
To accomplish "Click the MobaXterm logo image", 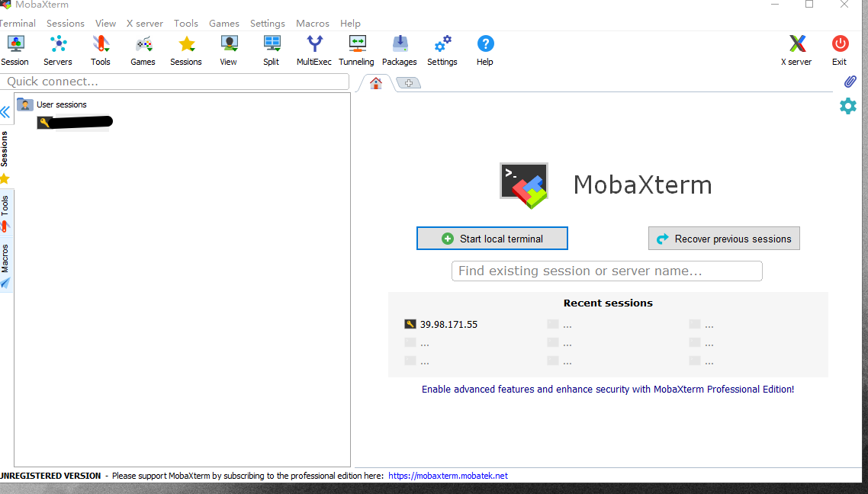I will click(524, 185).
